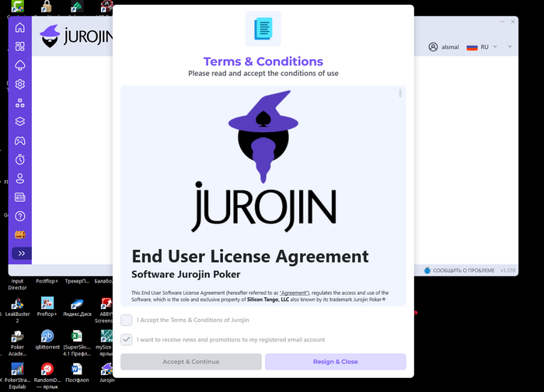The height and width of the screenshot is (392, 544).
Task: Check I Accept the Terms & Conditions
Action: pyautogui.click(x=126, y=320)
